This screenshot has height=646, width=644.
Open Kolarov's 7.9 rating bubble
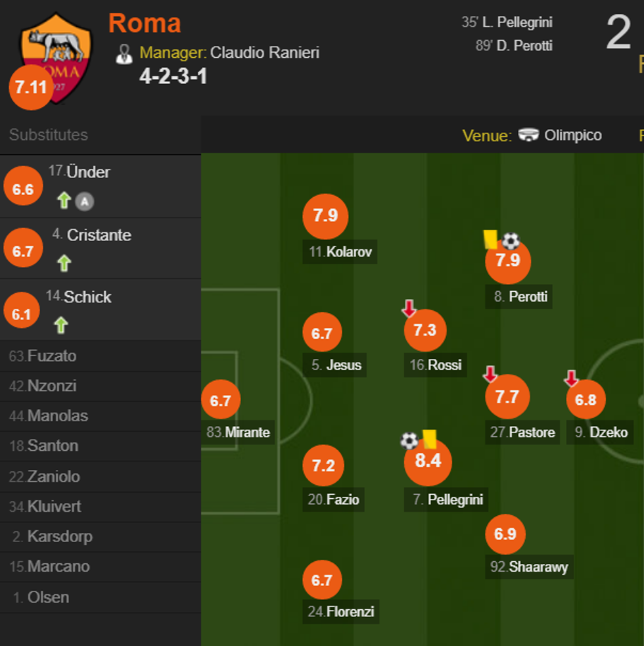pyautogui.click(x=325, y=216)
